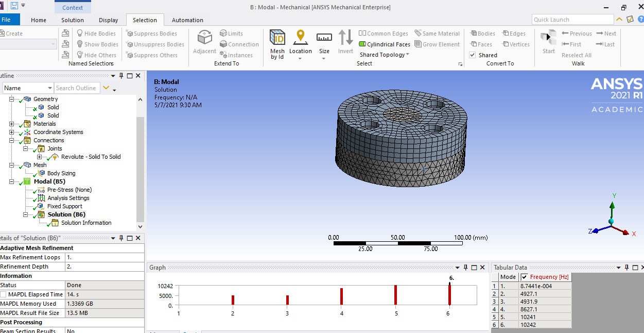
Task: Click the Suppress Others button
Action: [x=152, y=55]
